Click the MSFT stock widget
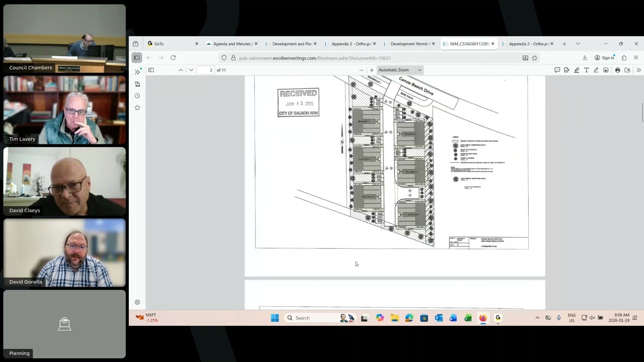This screenshot has height=362, width=644. (x=147, y=318)
